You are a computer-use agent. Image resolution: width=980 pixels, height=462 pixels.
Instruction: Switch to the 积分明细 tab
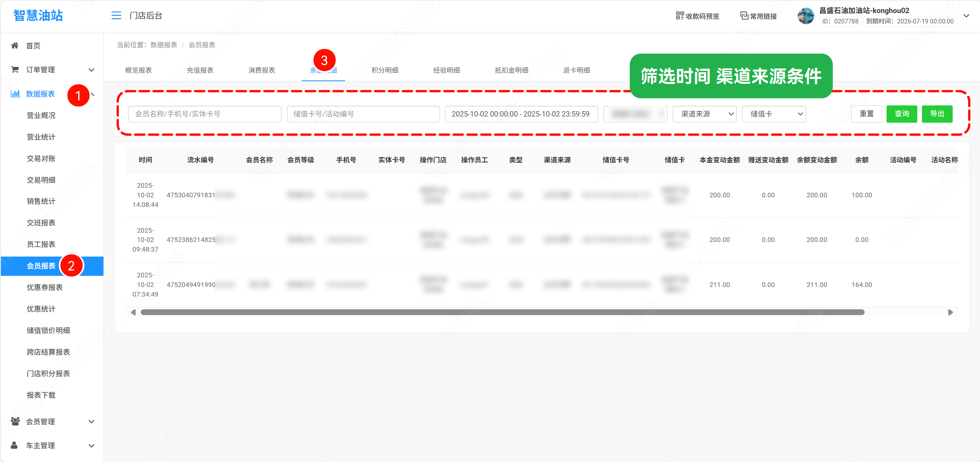point(385,70)
